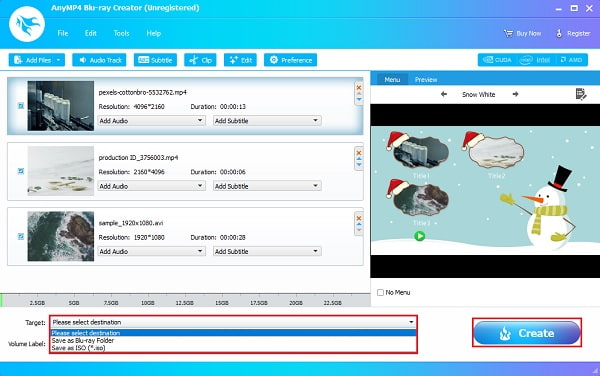Screen dimensions: 600x376
Task: Open the Add Files dropdown arrow
Action: click(58, 60)
